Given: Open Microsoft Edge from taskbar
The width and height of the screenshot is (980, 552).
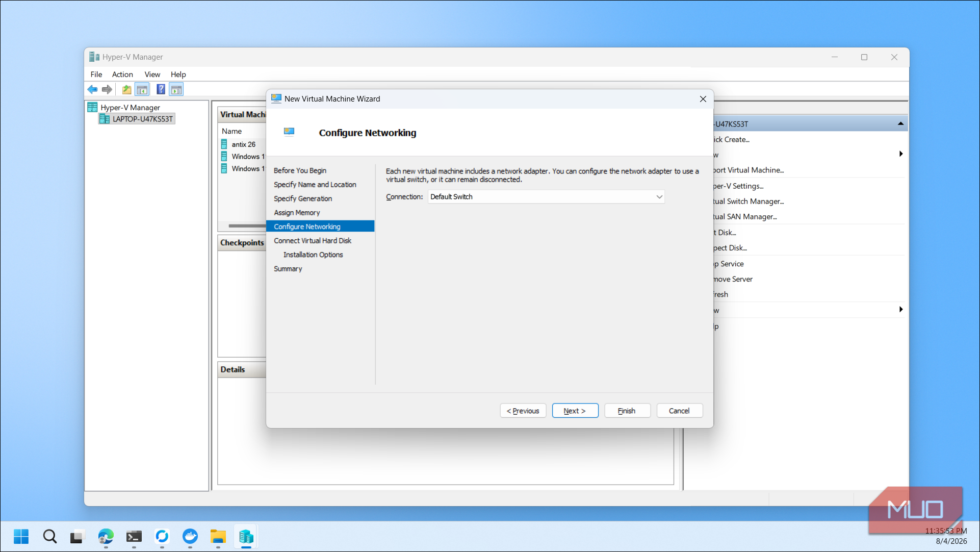Looking at the screenshot, I should click(x=106, y=537).
